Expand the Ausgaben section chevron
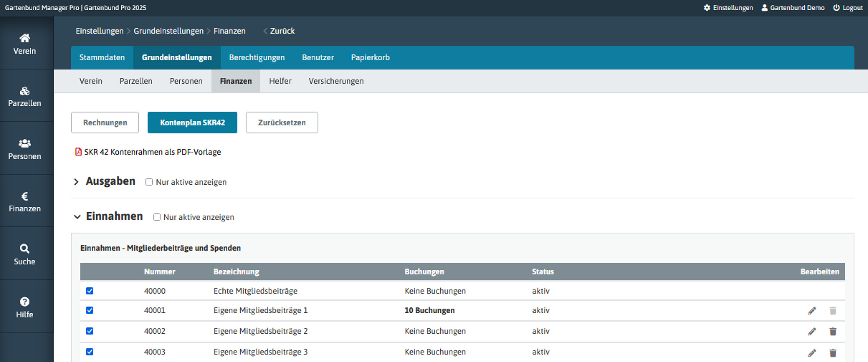Image resolution: width=868 pixels, height=362 pixels. [x=76, y=182]
